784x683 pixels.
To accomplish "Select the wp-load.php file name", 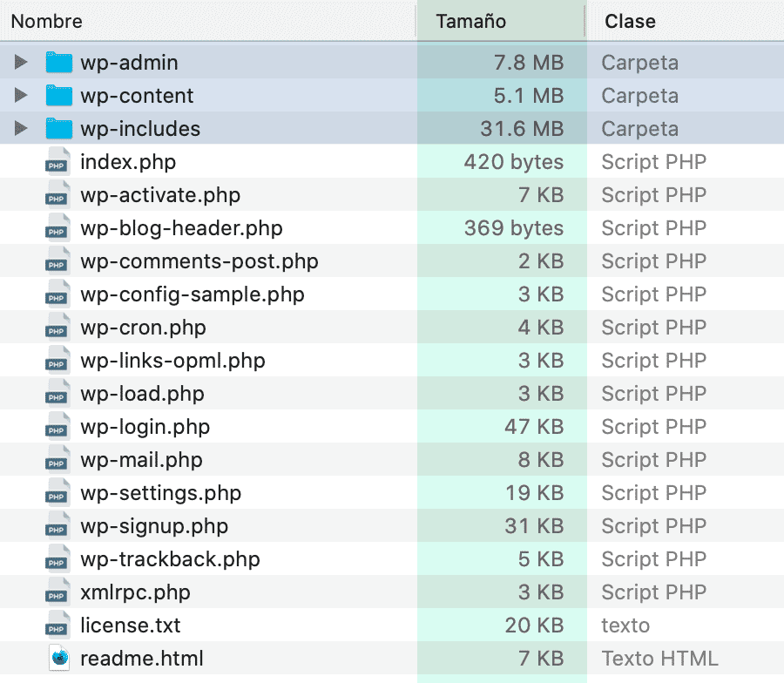I will click(x=143, y=394).
